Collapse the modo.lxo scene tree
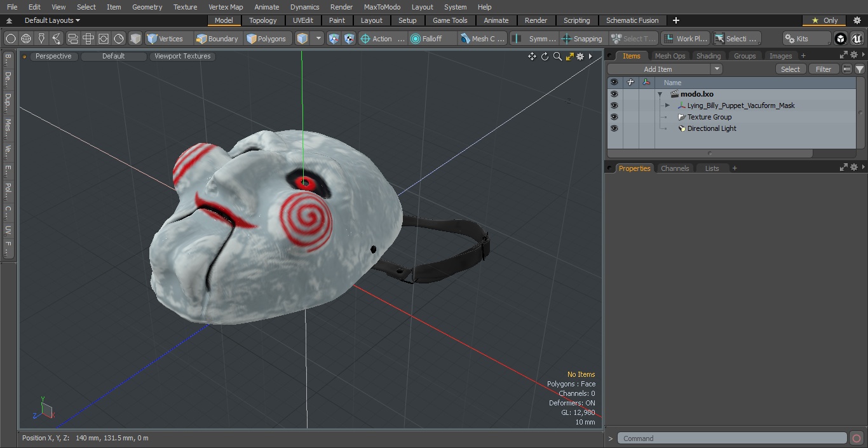This screenshot has width=868, height=448. point(660,94)
